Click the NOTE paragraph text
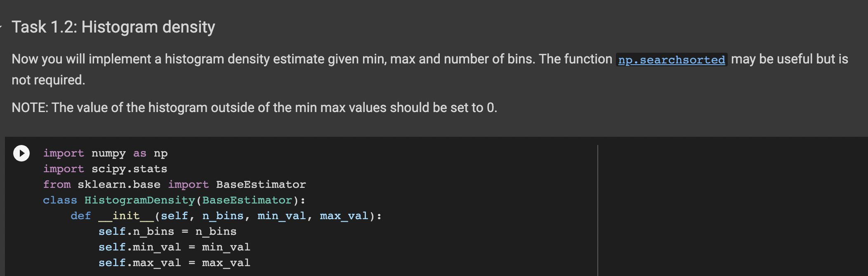The image size is (868, 276). 255,108
